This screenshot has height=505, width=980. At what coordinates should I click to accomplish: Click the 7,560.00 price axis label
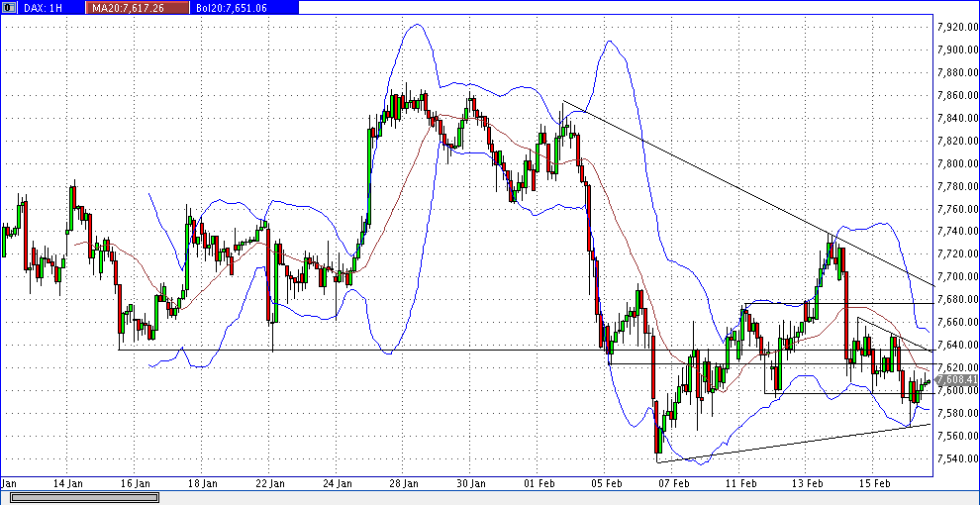click(957, 436)
